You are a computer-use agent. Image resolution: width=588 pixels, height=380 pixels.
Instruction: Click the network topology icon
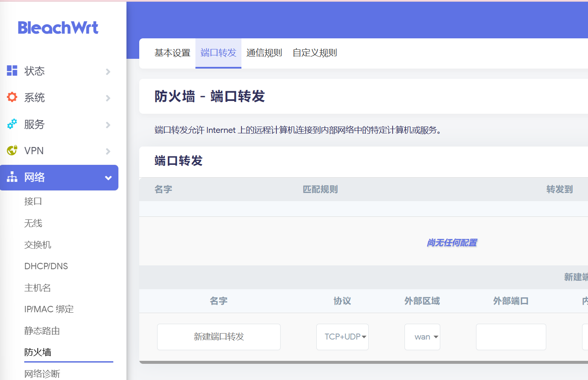[x=12, y=177]
